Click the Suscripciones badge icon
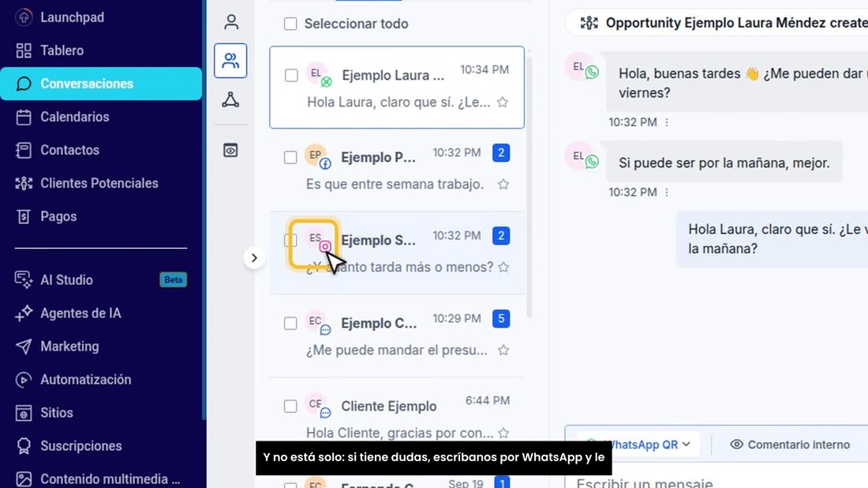 (x=23, y=446)
